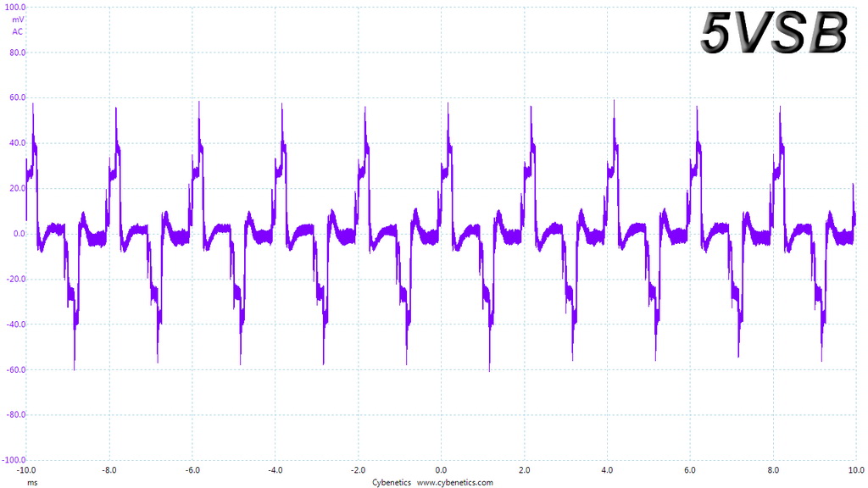This screenshot has height=488, width=868.
Task: Click the -4.0 X-axis value
Action: click(x=275, y=470)
